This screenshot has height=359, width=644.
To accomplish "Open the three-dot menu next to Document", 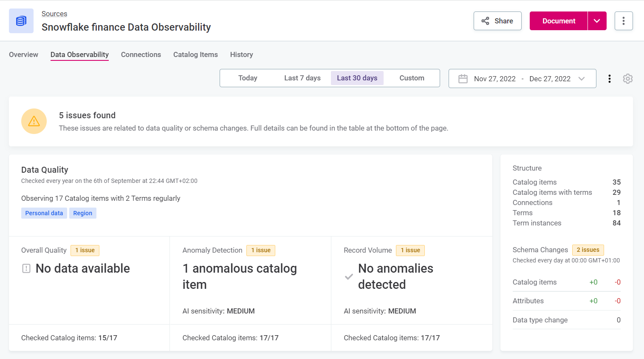I will coord(624,20).
